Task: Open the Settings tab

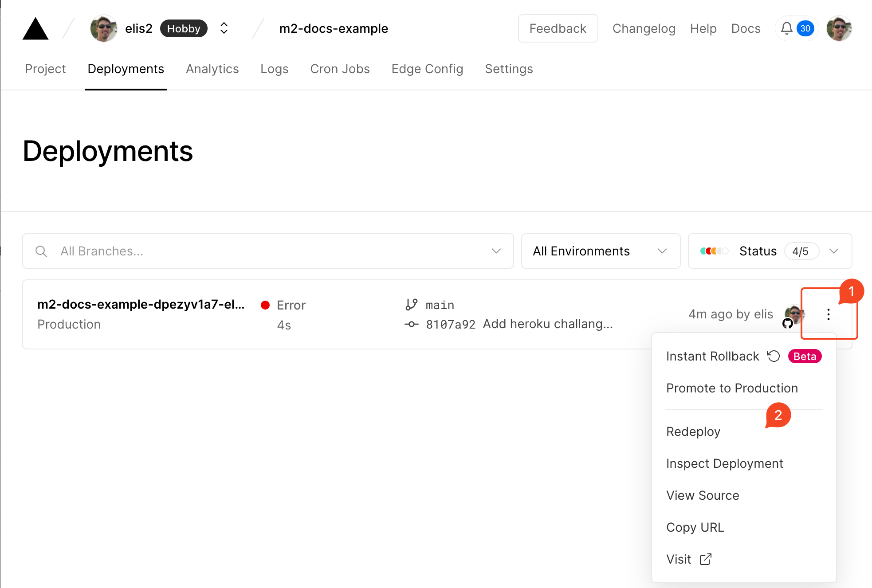Action: 509,69
